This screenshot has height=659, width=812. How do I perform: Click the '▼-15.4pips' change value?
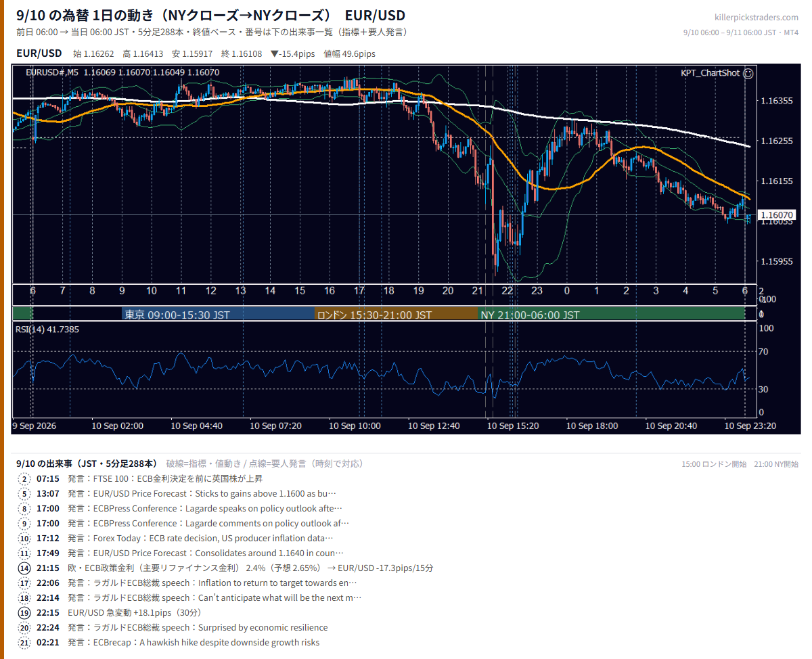tap(293, 54)
